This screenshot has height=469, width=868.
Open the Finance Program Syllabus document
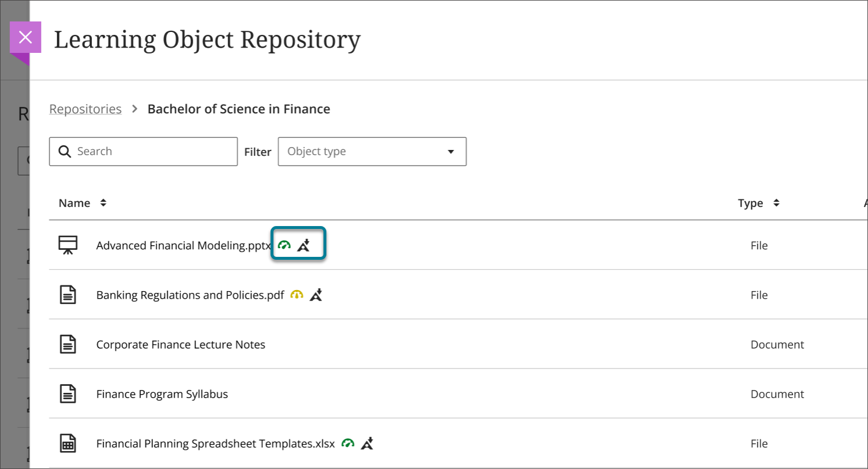click(162, 394)
